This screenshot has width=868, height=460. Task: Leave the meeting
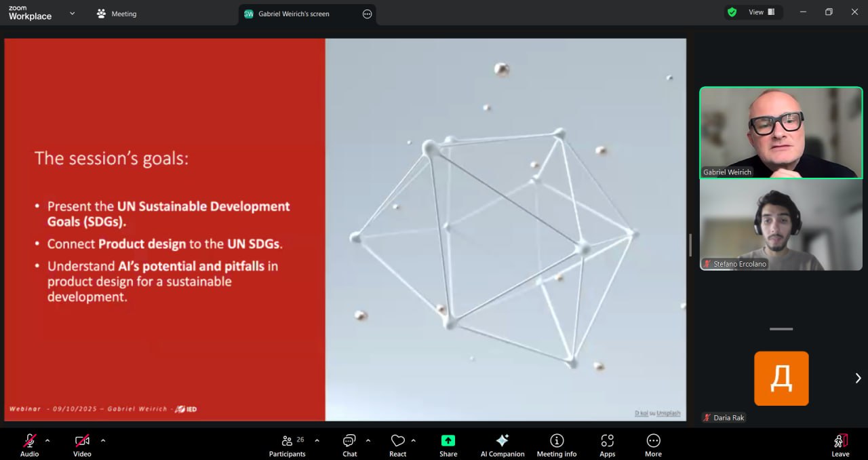840,444
